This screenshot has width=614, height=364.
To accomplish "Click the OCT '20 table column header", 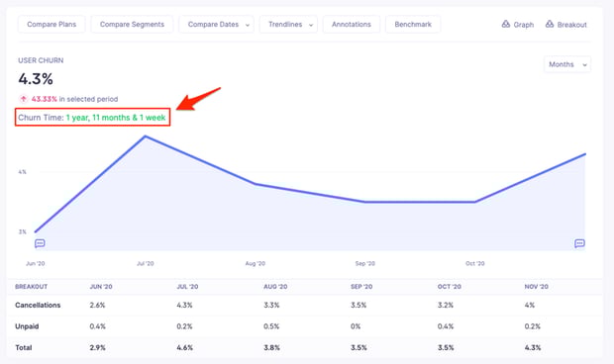I will (x=450, y=287).
